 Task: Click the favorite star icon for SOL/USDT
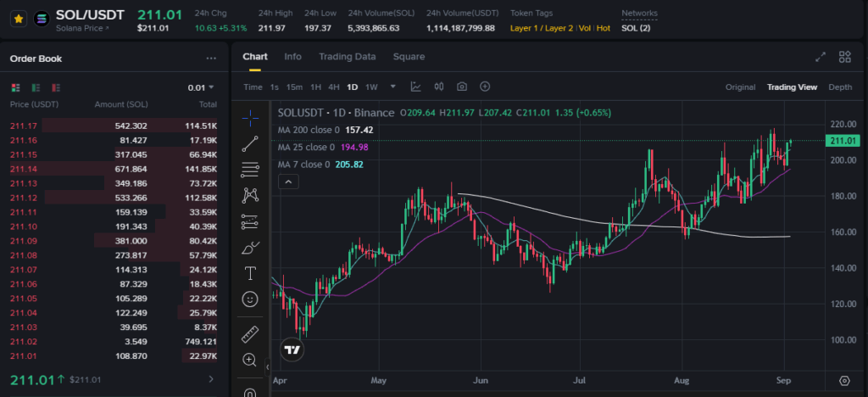coord(19,19)
